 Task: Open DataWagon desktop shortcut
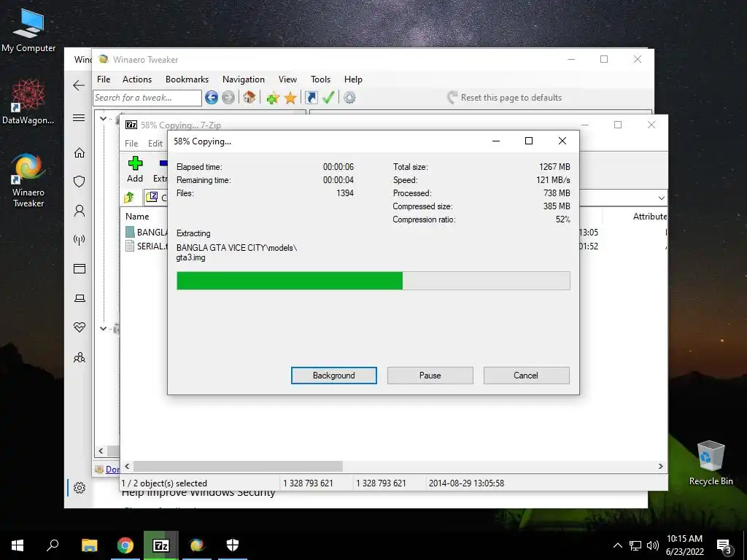pyautogui.click(x=28, y=102)
